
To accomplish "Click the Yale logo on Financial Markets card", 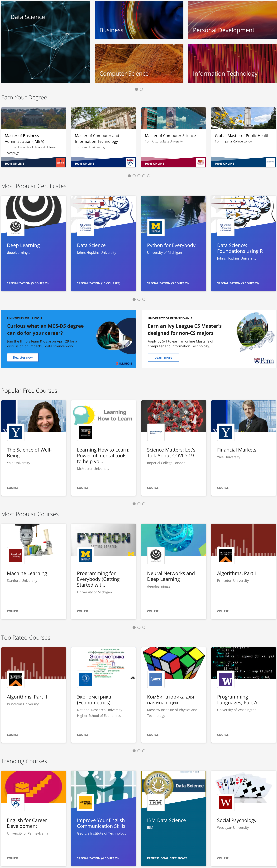I will 226,432.
